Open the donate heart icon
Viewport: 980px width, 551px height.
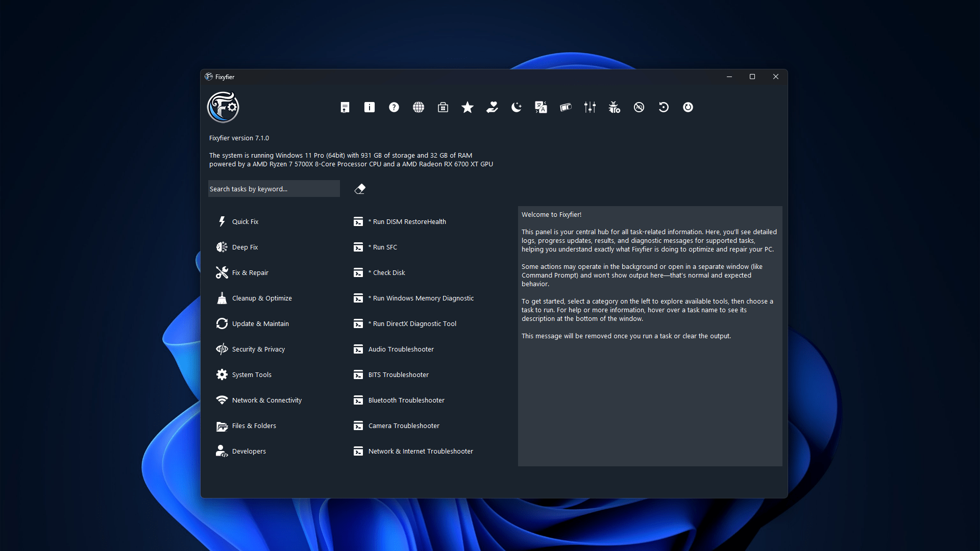492,107
